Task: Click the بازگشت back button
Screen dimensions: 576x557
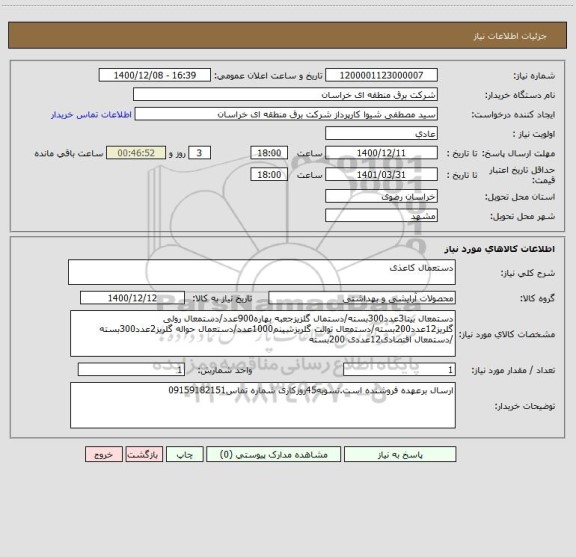Action: coord(144,454)
